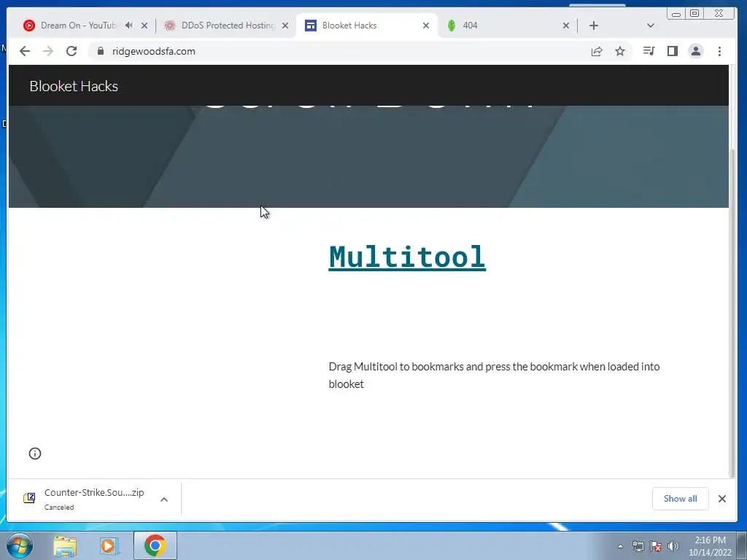Launch Windows Media Player from taskbar

pos(109,545)
